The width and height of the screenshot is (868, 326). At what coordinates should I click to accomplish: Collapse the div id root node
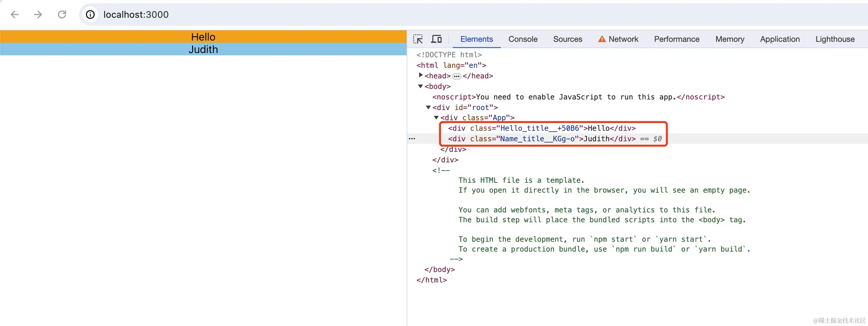[x=428, y=107]
